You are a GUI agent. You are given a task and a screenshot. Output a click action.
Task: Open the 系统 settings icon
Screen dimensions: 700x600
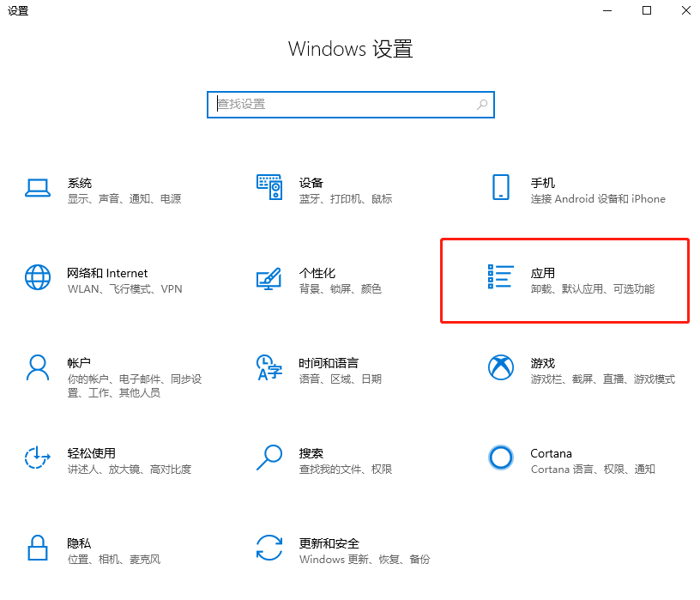pyautogui.click(x=38, y=187)
